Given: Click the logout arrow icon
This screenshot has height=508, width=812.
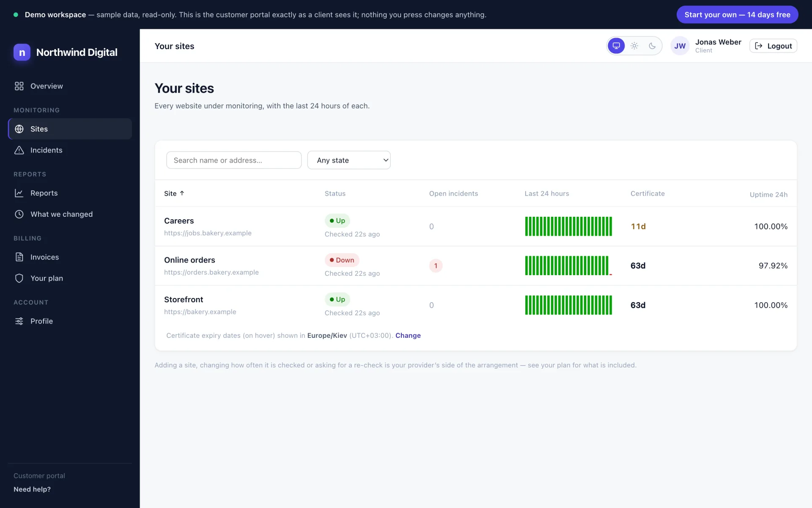Looking at the screenshot, I should (x=759, y=46).
